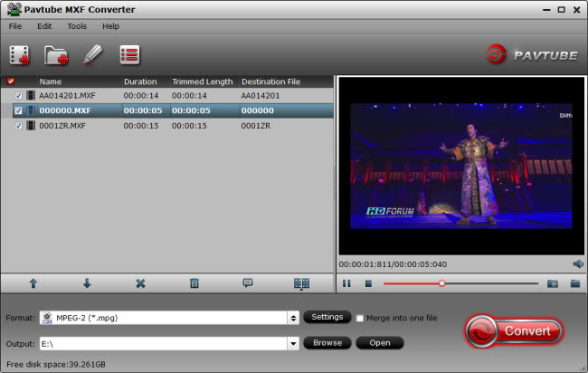Uncheck the 0001ZR.MXF checkbox
This screenshot has height=373, width=588.
coord(18,126)
